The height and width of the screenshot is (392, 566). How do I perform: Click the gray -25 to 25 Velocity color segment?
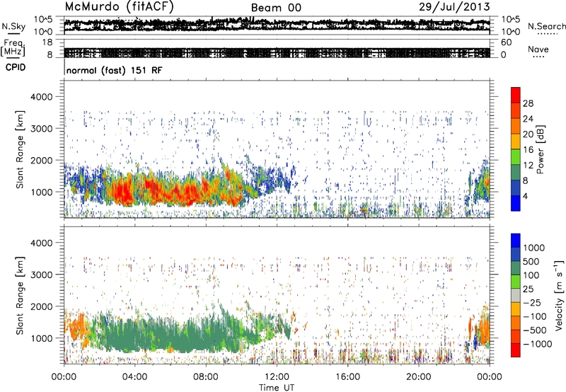pyautogui.click(x=516, y=296)
